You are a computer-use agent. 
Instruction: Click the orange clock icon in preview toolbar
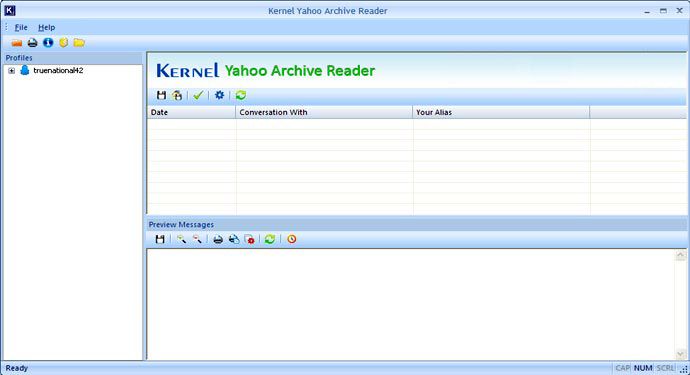point(292,239)
